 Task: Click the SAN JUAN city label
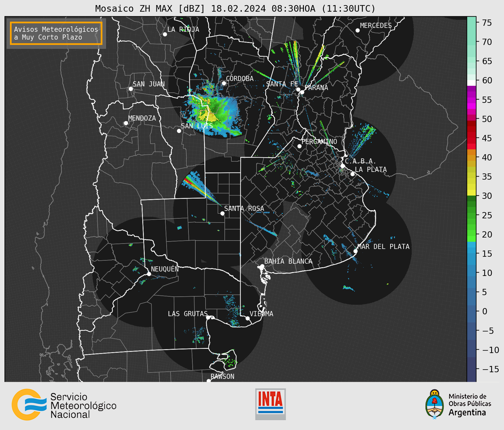pyautogui.click(x=149, y=84)
